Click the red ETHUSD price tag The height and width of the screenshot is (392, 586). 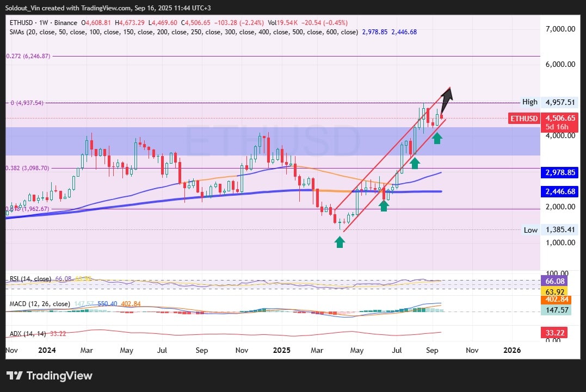523,119
